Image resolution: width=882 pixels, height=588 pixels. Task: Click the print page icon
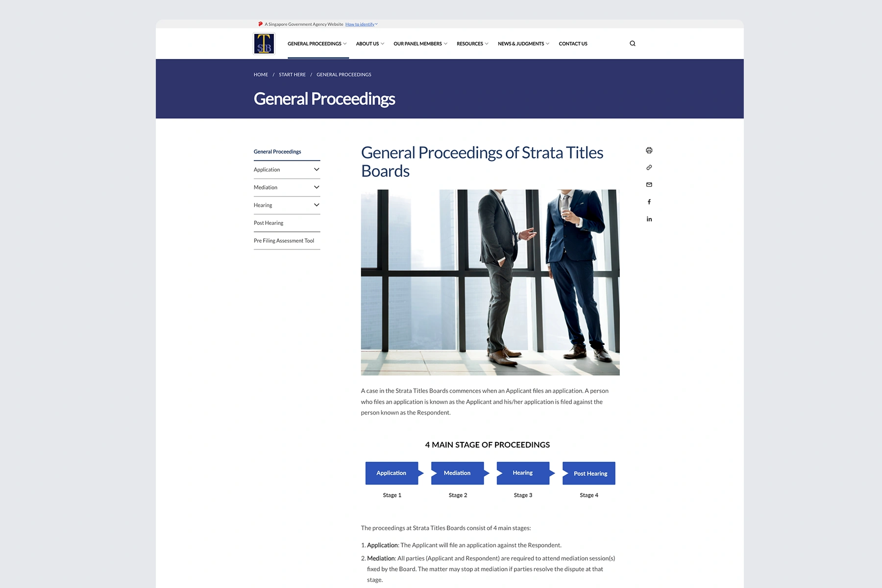649,150
